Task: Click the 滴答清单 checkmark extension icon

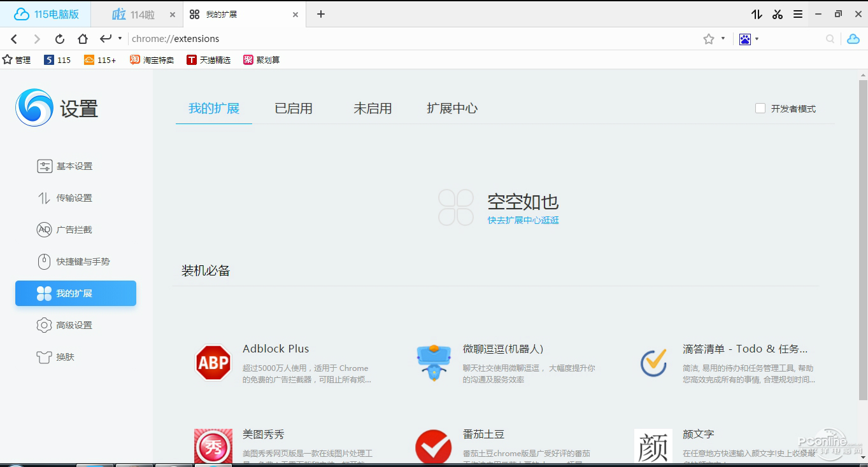Action: tap(653, 363)
